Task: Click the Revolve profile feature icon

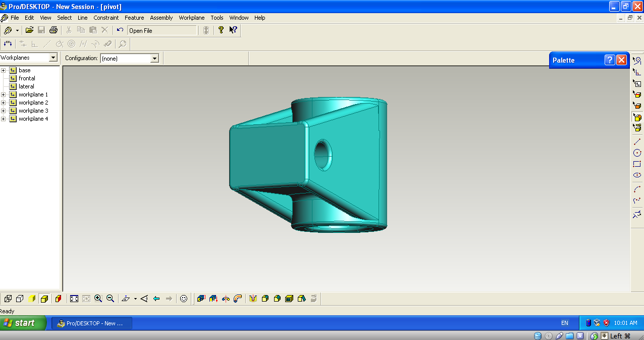Action: (x=226, y=299)
